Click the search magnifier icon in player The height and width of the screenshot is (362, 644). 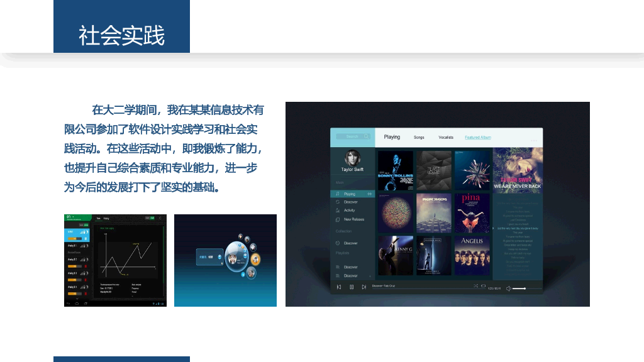click(x=367, y=136)
